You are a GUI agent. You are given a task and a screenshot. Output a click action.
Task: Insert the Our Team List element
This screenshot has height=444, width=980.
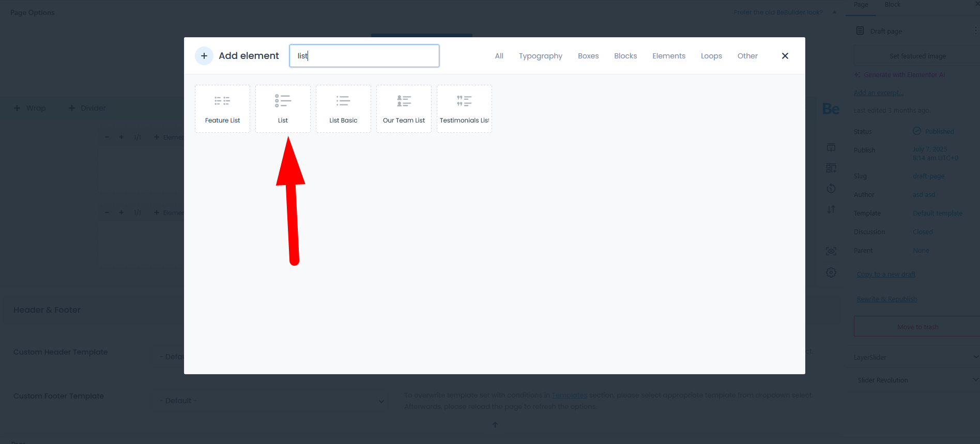(x=404, y=109)
